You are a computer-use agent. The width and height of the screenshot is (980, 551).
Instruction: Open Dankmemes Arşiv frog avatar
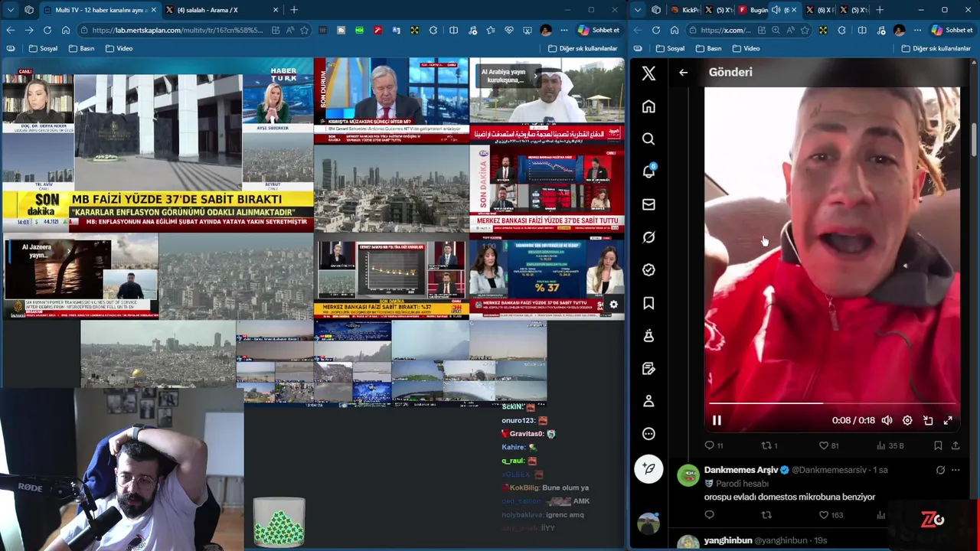[x=688, y=475]
